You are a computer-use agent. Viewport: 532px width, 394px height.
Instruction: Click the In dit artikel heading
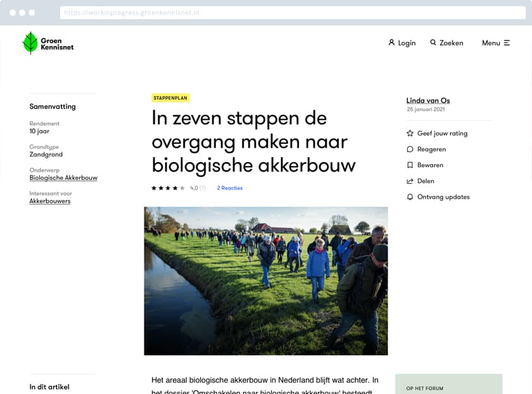(49, 387)
